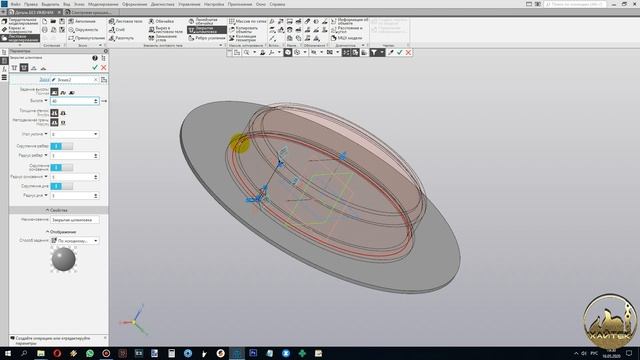Toggle the Скругление дна switch
Viewport: 640px width, 360px height.
click(x=62, y=186)
